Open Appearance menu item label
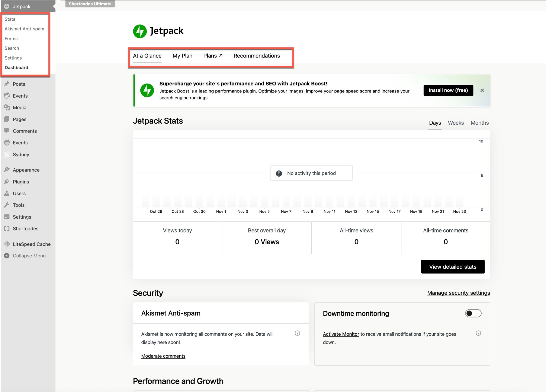 (x=26, y=170)
